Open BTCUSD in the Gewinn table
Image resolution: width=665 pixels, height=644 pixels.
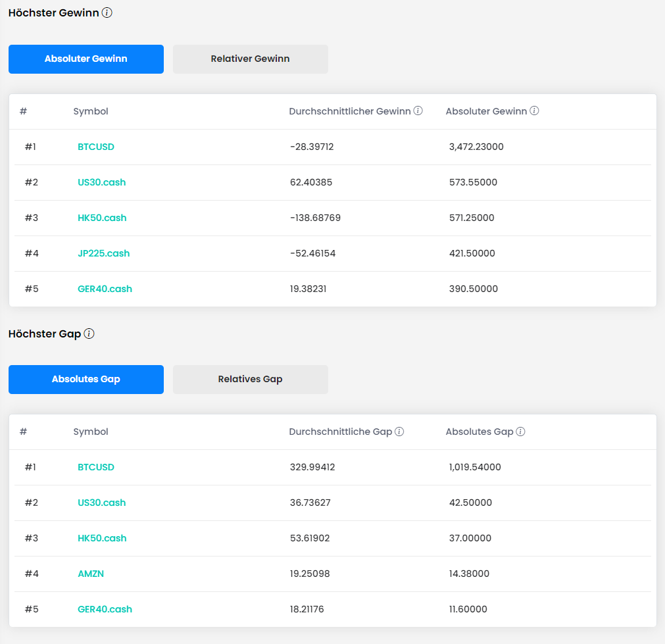click(x=96, y=147)
